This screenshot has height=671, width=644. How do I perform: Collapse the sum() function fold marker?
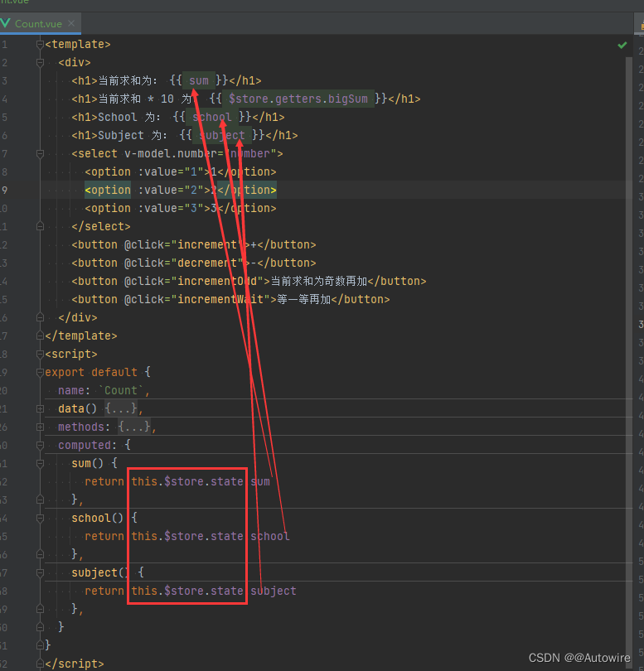pos(41,463)
